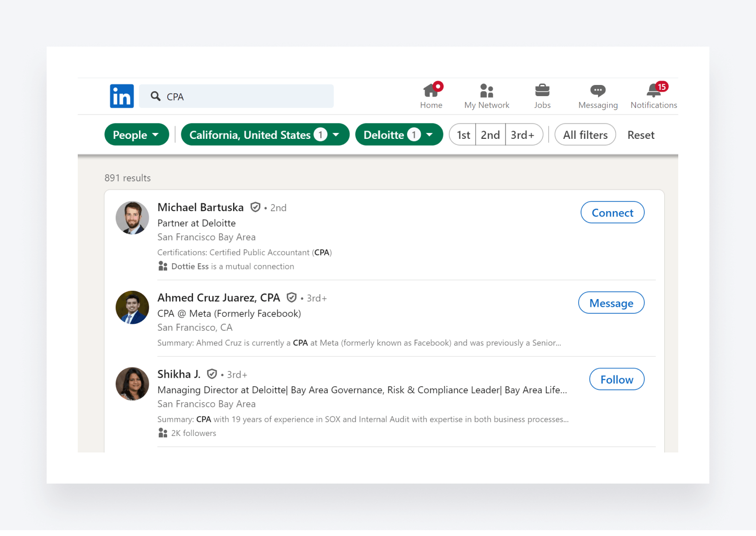Click Michael Bartuska's verification shield badge
Image resolution: width=756 pixels, height=536 pixels.
(256, 207)
